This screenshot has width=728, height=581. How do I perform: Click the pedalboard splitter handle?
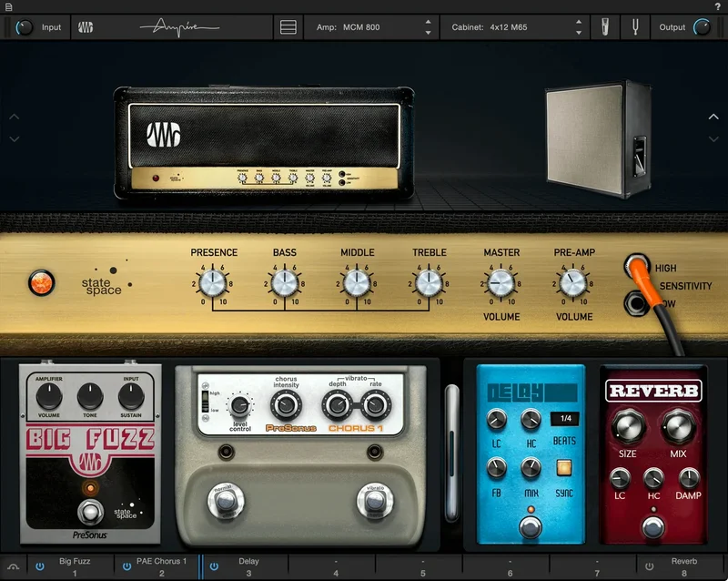[x=451, y=453]
